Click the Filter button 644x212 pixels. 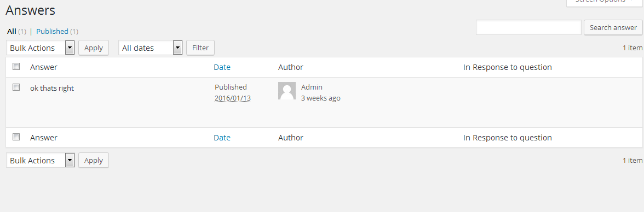[x=200, y=48]
